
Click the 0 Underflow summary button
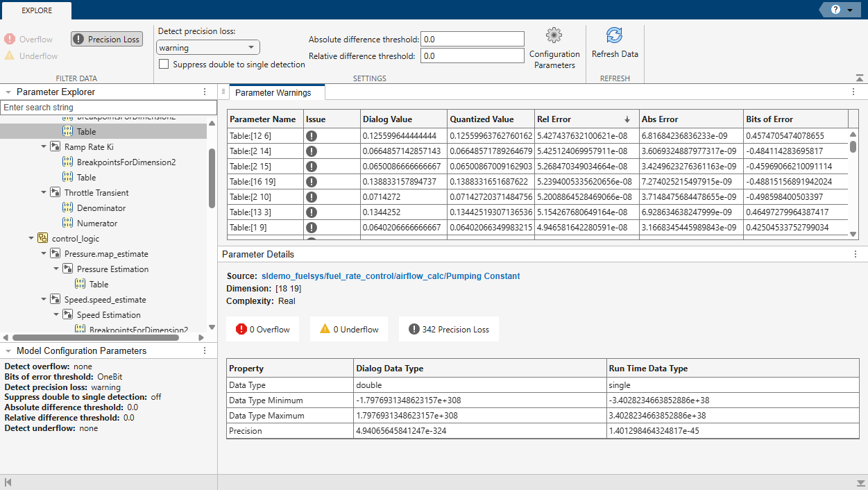(349, 329)
